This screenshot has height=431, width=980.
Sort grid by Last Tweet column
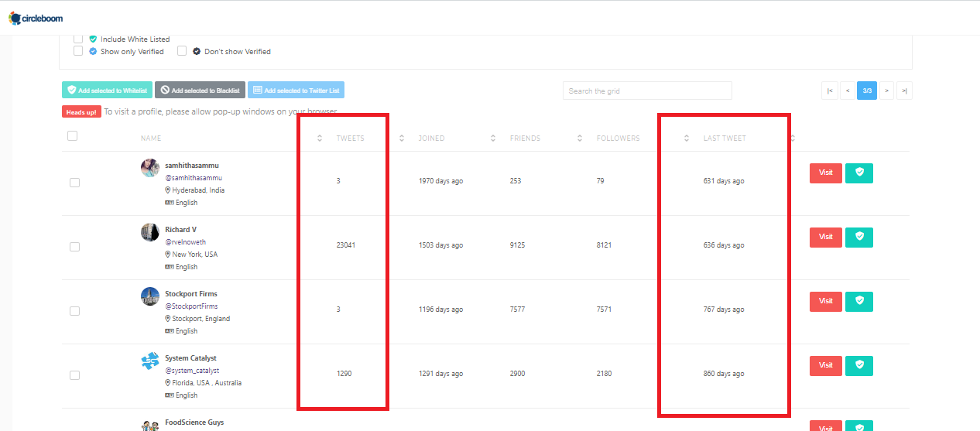point(725,139)
